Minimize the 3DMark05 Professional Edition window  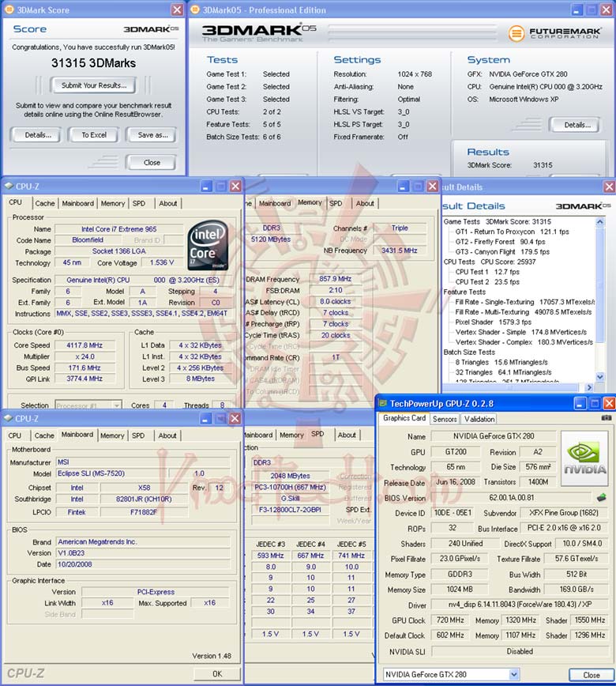(577, 9)
